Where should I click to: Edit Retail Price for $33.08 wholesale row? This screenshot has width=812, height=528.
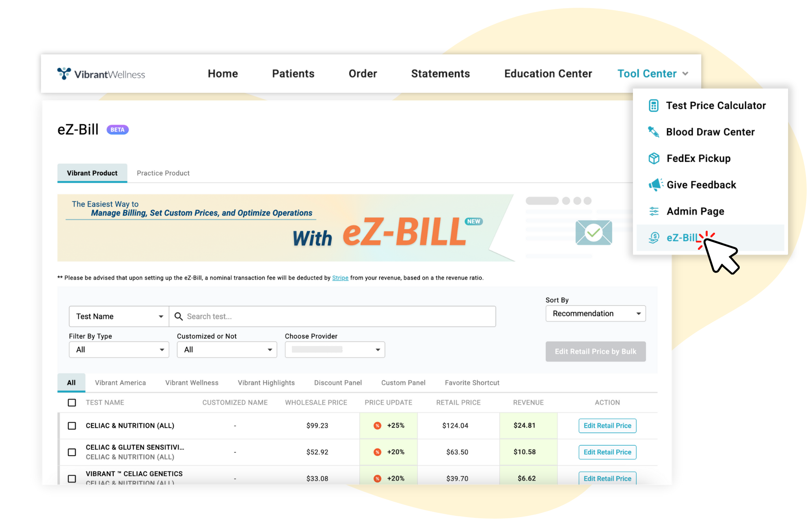(x=607, y=478)
